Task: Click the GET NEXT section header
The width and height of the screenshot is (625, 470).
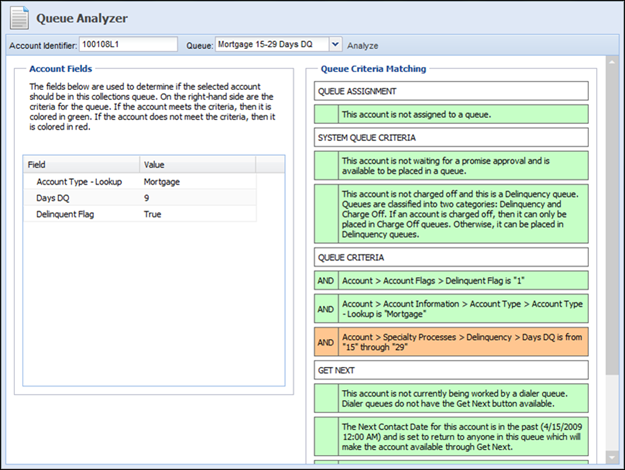Action: coord(451,370)
